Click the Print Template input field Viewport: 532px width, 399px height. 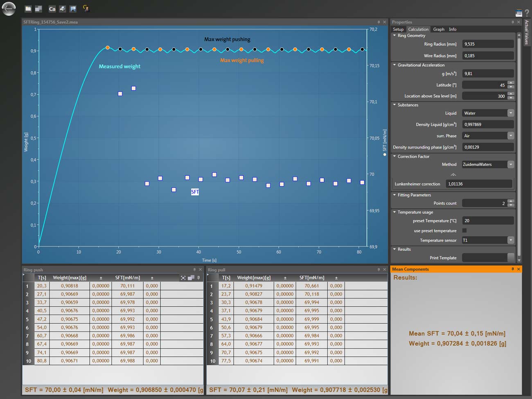coord(487,257)
